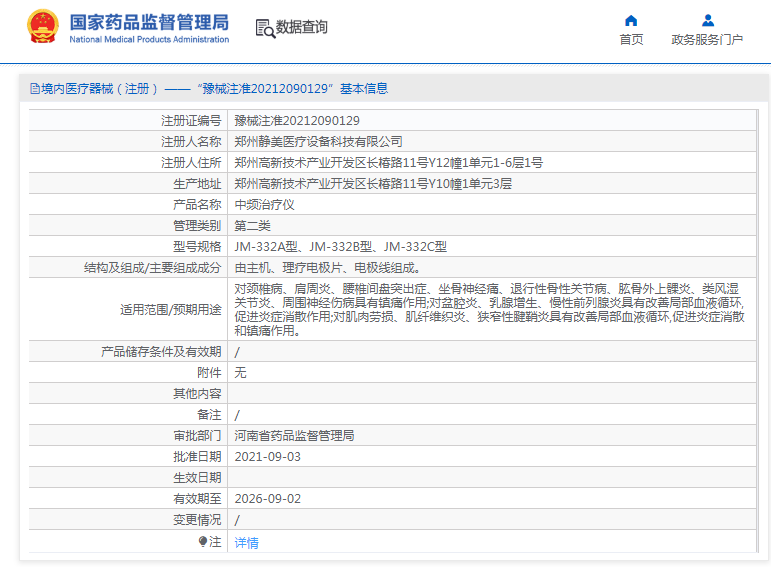Select management class 第二类

[252, 226]
